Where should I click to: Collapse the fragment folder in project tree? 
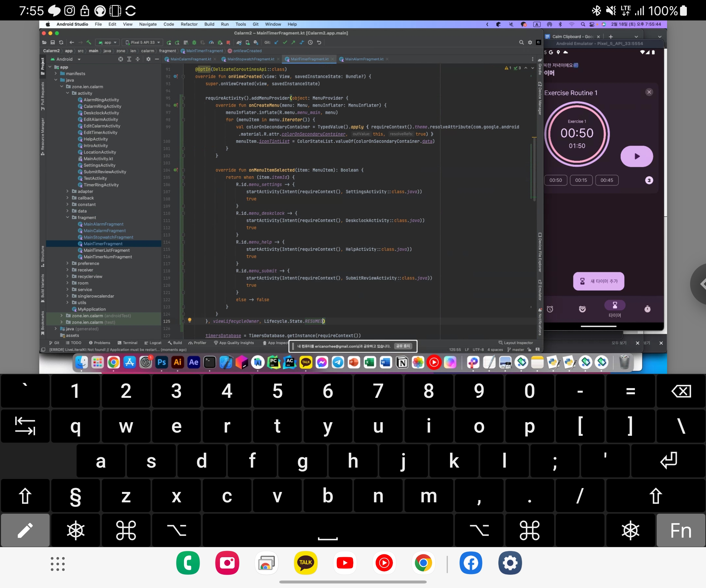(67, 217)
